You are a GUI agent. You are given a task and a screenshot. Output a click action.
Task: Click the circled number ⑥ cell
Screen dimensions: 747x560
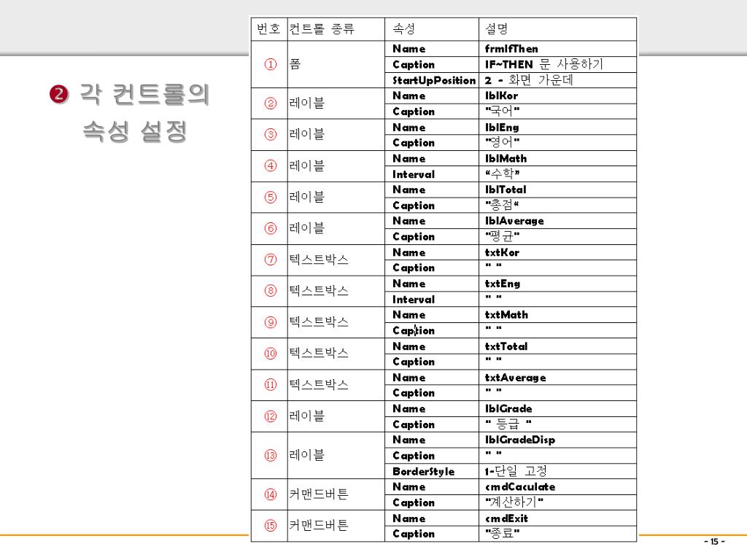(270, 228)
